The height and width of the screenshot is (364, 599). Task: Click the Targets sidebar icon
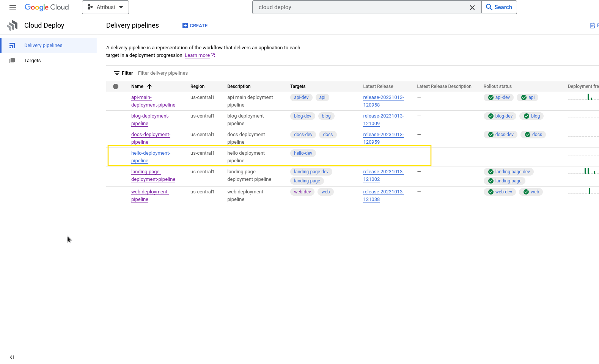[x=12, y=61]
